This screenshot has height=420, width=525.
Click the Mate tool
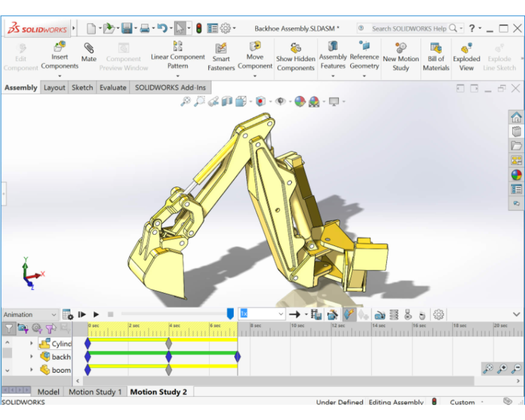click(89, 52)
